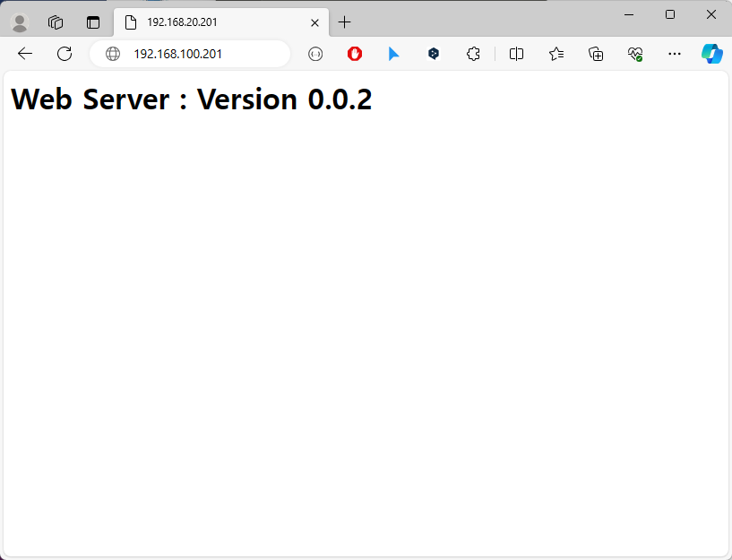Toggle split screen view
Screen dimensions: 732x560
[x=516, y=54]
